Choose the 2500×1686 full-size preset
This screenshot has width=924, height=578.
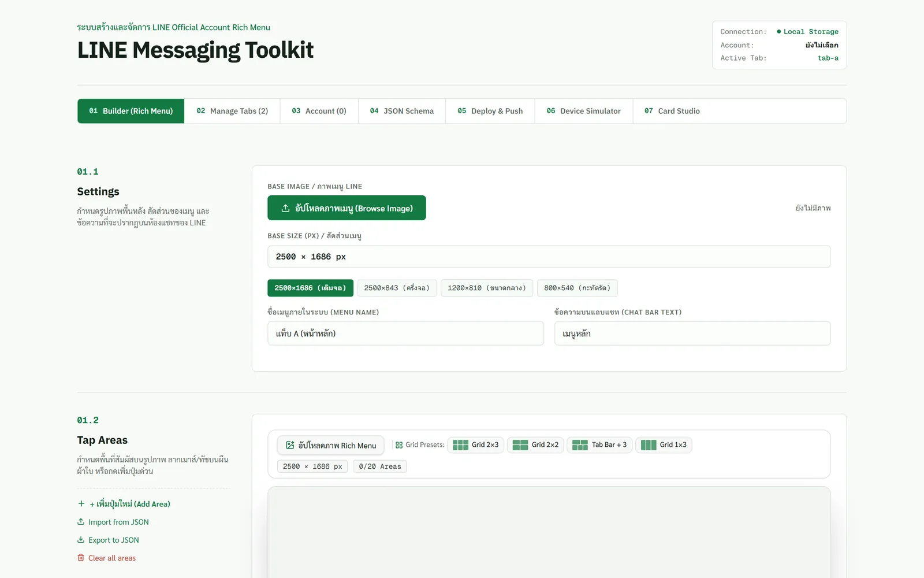coord(310,288)
